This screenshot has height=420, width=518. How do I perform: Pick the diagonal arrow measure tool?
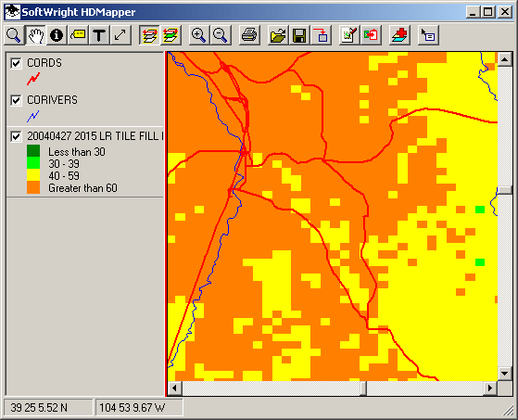[120, 35]
